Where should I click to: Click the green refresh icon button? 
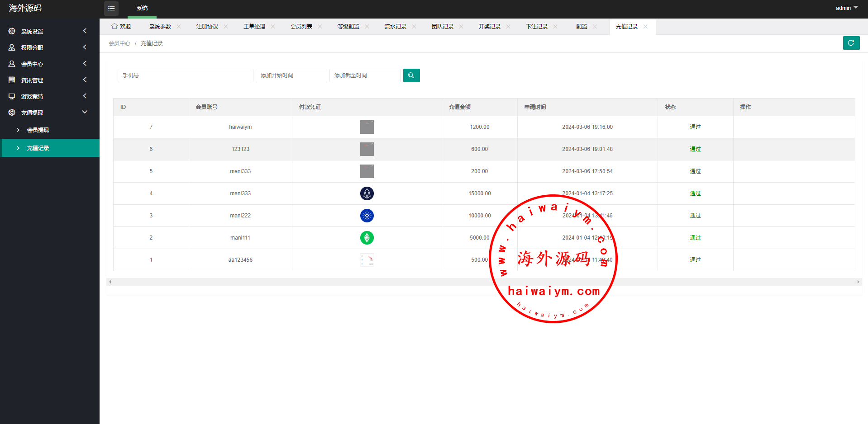pos(851,43)
